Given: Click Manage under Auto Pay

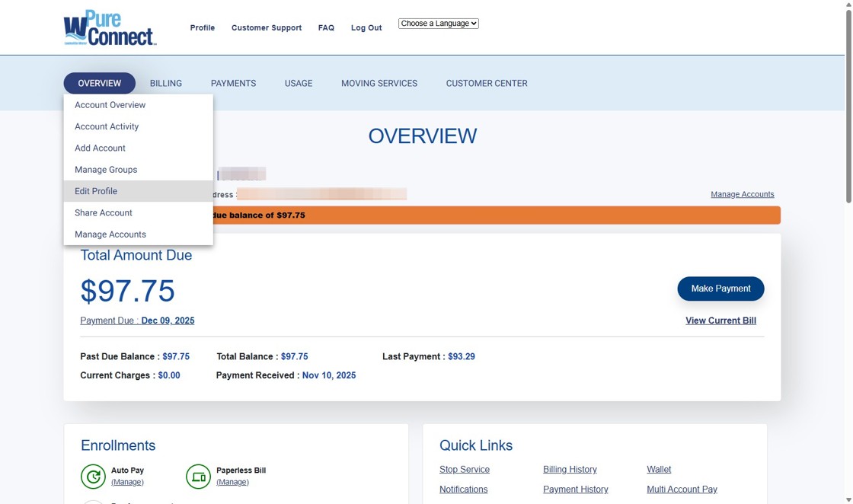Looking at the screenshot, I should 127,482.
